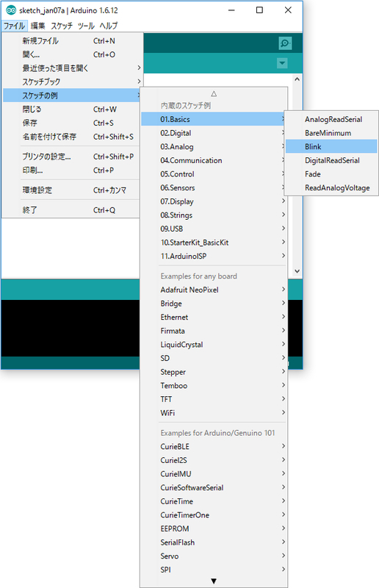379x588 pixels.
Task: Open Stepper library examples
Action: 214,372
